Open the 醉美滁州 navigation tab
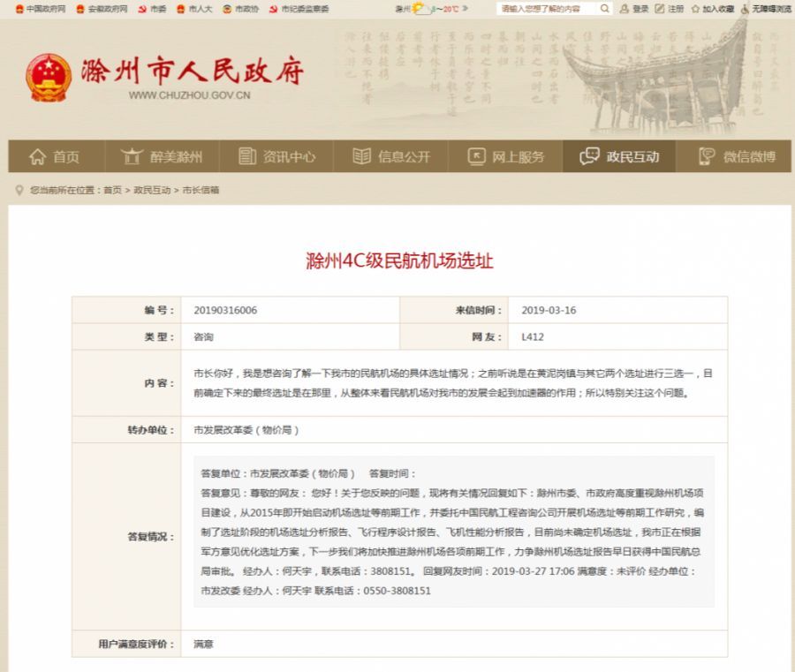This screenshot has height=672, width=795. [163, 156]
